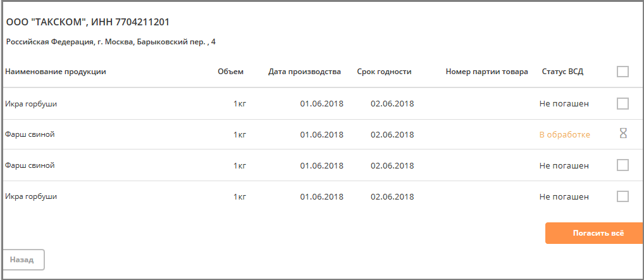Click the ООО "ТАКСКОМ" company title

(x=88, y=22)
